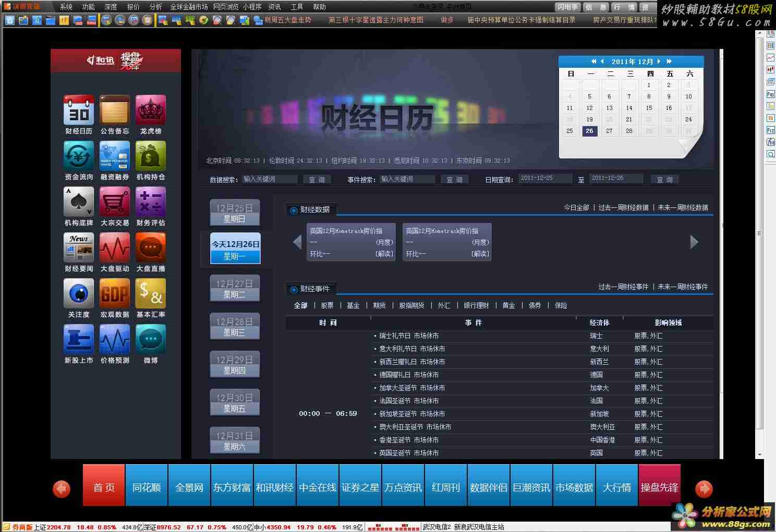Open the 微博 speech bubble icon
This screenshot has height=532, width=776.
[x=151, y=339]
